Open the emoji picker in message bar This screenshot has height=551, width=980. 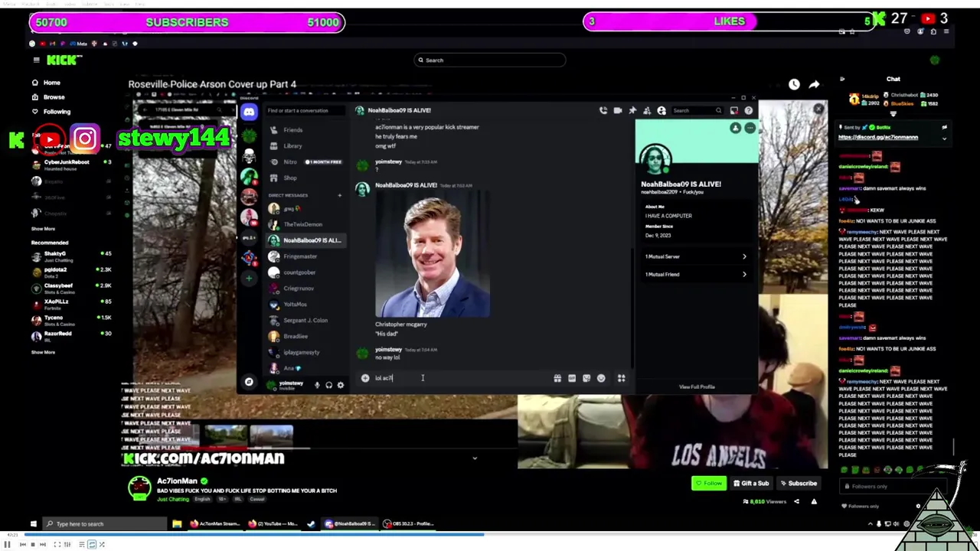coord(601,378)
